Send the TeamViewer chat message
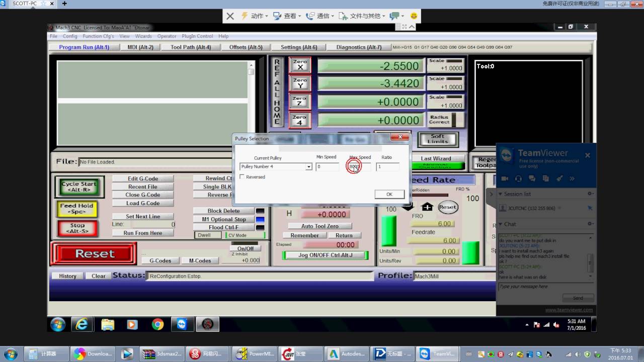644x362 pixels. 578,298
